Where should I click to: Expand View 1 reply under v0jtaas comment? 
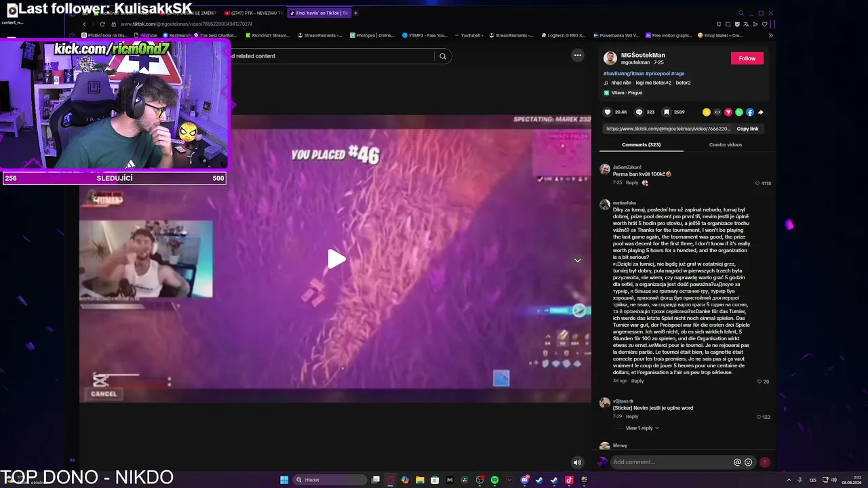[x=642, y=428]
